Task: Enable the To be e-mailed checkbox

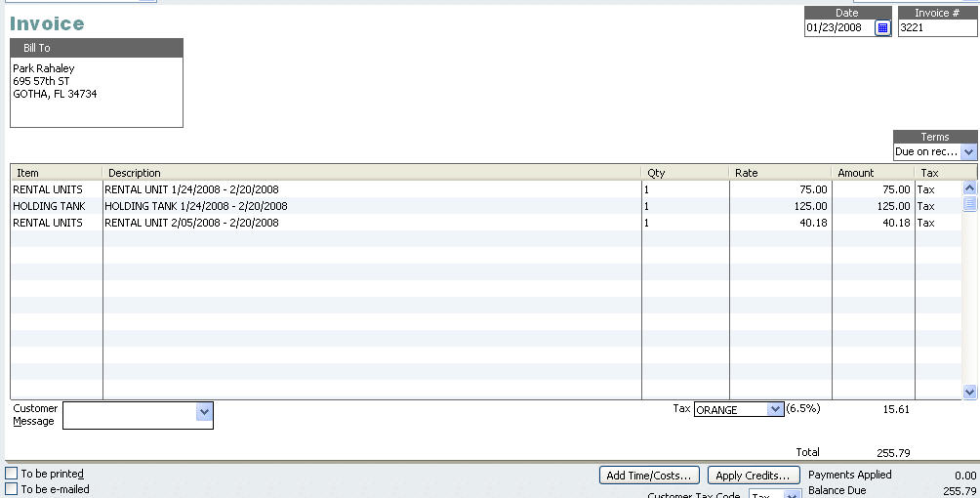Action: pos(12,489)
